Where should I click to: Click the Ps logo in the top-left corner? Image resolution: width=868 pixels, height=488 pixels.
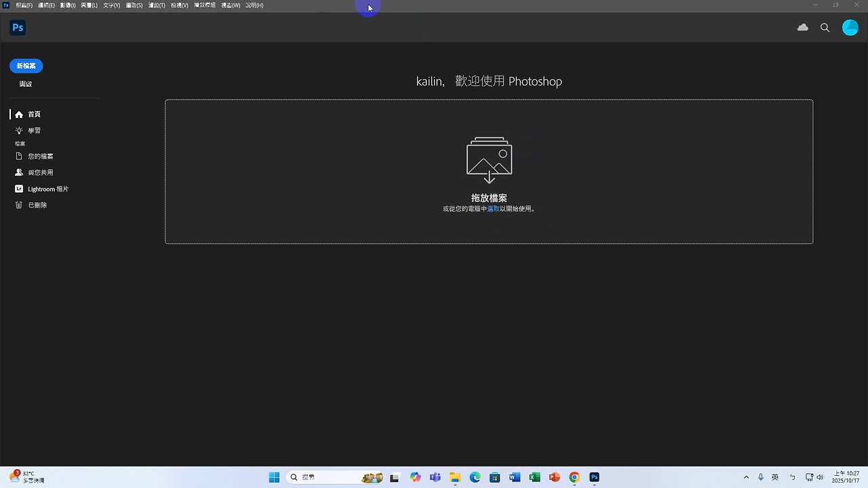[x=18, y=27]
